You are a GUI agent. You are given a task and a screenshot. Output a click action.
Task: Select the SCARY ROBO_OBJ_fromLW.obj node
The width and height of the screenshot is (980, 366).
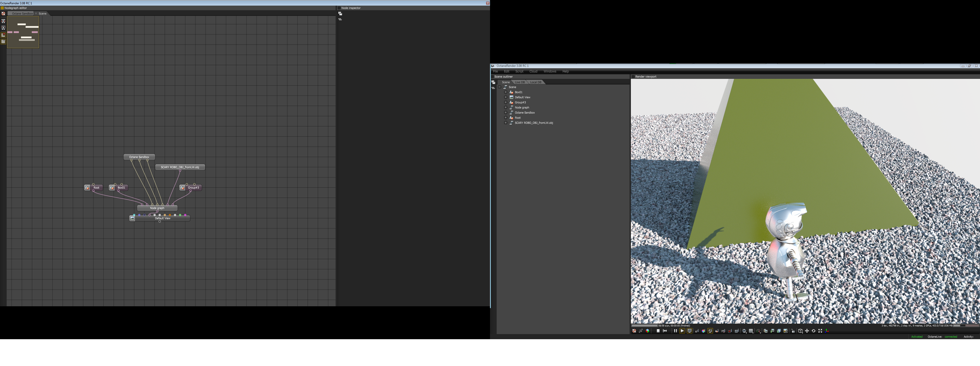[x=180, y=167]
